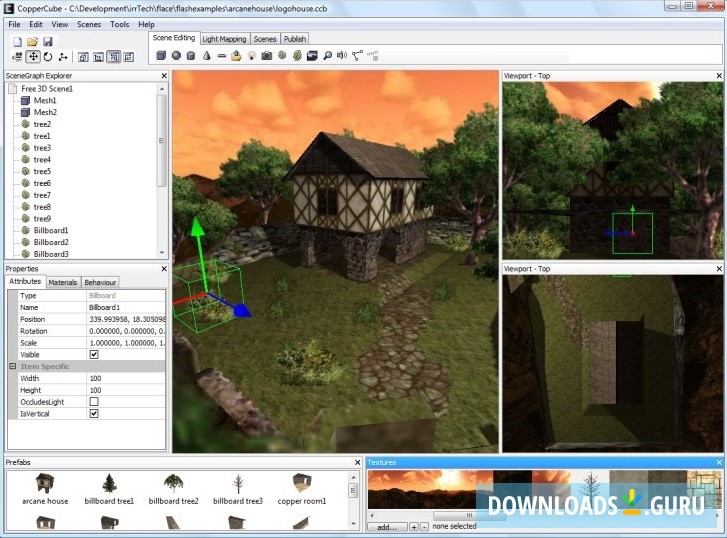Open the File menu
The image size is (727, 538).
click(14, 24)
